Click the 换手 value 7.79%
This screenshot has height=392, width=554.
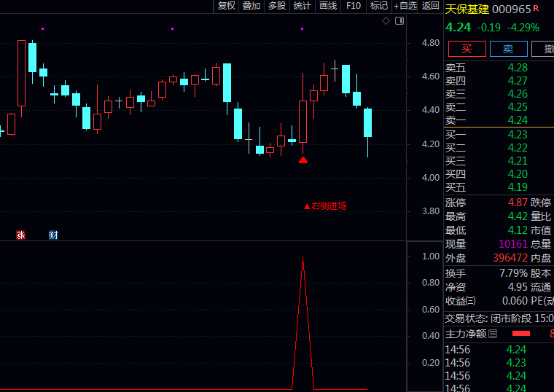[x=513, y=273]
